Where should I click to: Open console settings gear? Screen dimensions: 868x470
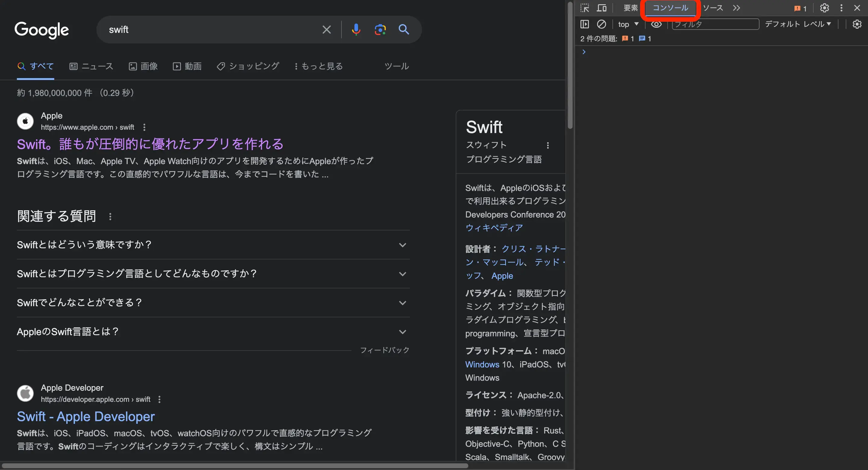click(x=857, y=24)
